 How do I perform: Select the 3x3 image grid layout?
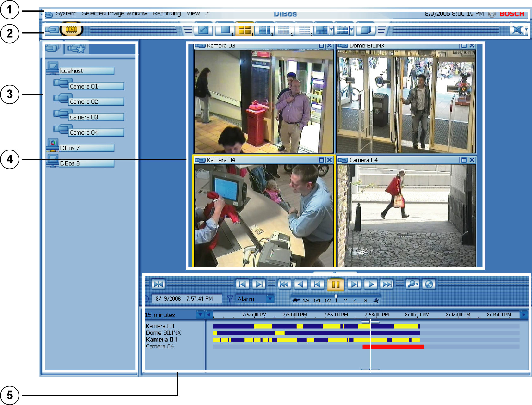coord(264,30)
